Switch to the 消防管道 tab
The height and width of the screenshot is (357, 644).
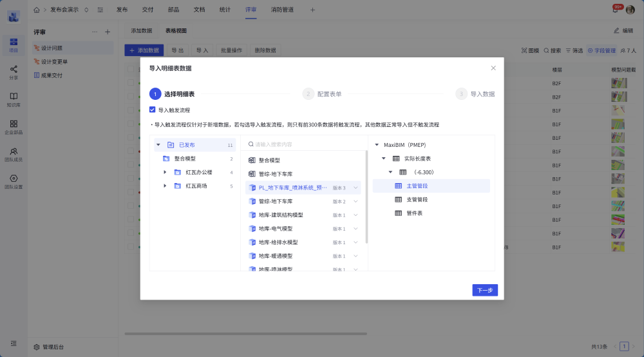(x=282, y=10)
